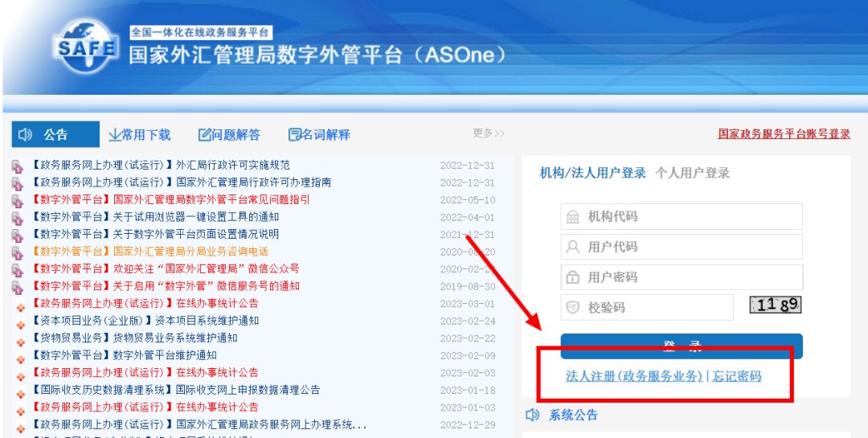This screenshot has height=438, width=868.
Task: Click pinned icon beside 关于数字外管平台页面设置情况说明
Action: [17, 235]
